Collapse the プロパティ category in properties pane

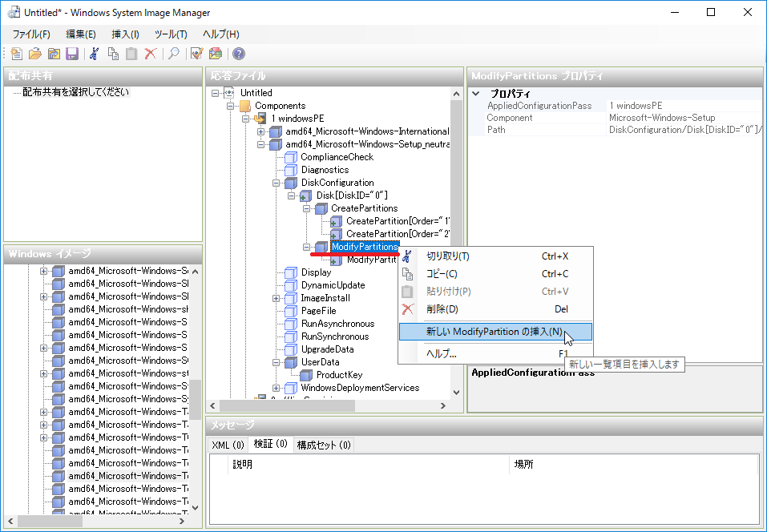pyautogui.click(x=476, y=94)
